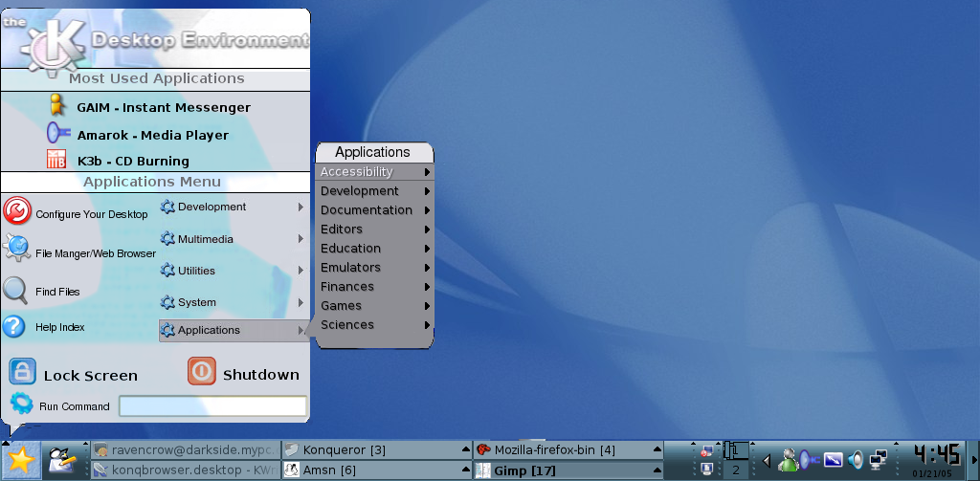Viewport: 980px width, 481px height.
Task: Switch to virtual desktop 1 in pager
Action: (736, 449)
